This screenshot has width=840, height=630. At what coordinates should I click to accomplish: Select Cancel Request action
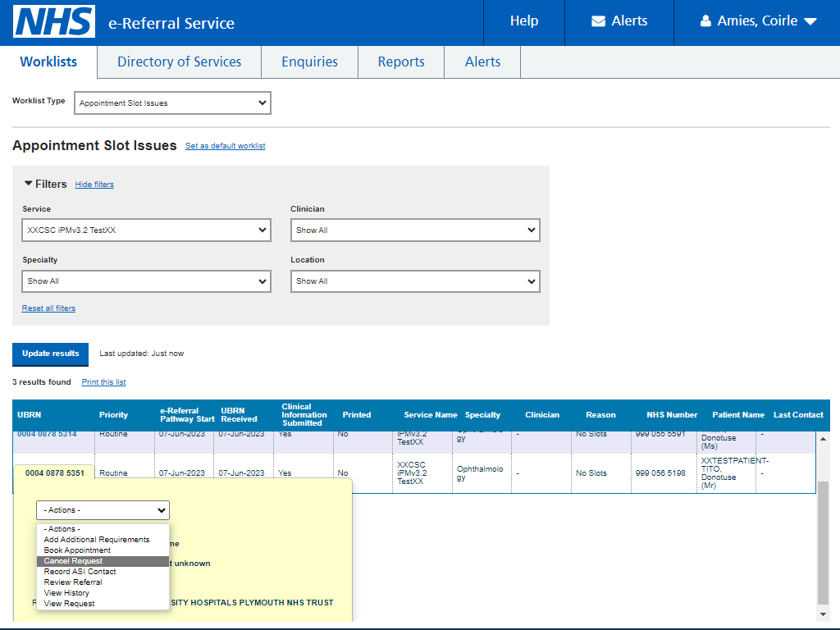tap(103, 561)
